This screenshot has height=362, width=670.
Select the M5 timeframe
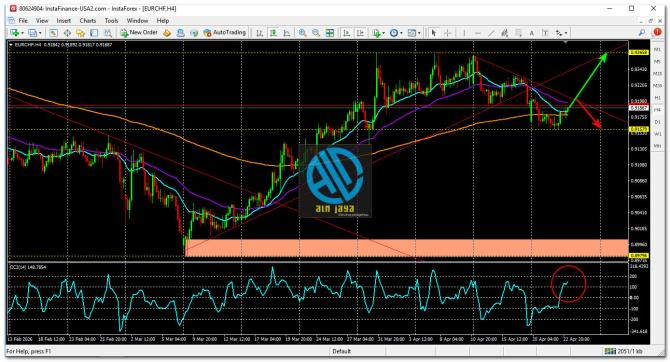[657, 62]
